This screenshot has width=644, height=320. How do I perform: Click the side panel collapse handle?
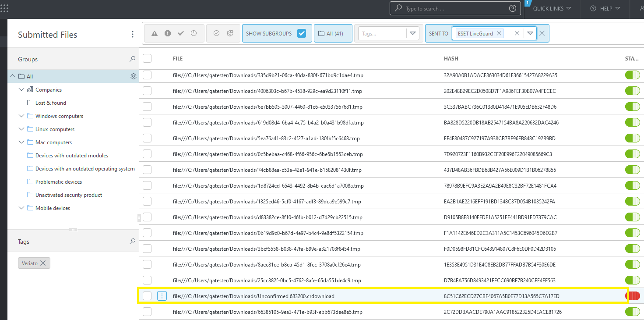(139, 217)
